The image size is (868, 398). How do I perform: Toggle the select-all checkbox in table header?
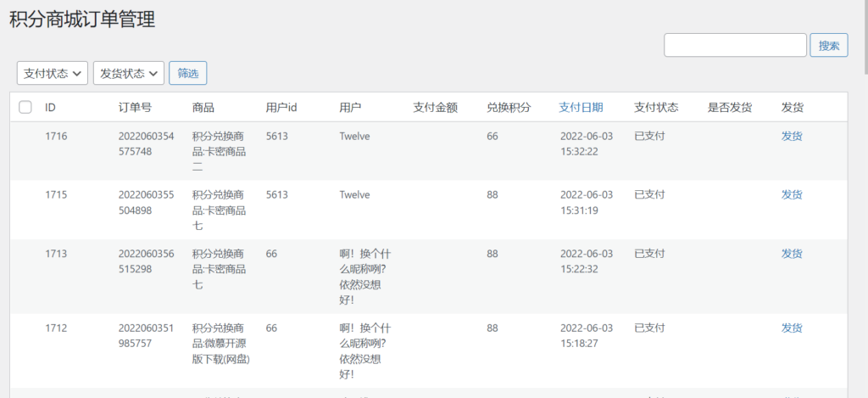click(x=25, y=107)
